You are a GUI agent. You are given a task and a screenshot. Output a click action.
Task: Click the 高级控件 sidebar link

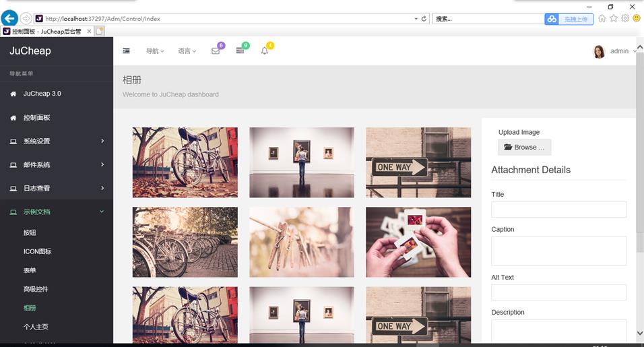[x=36, y=289]
